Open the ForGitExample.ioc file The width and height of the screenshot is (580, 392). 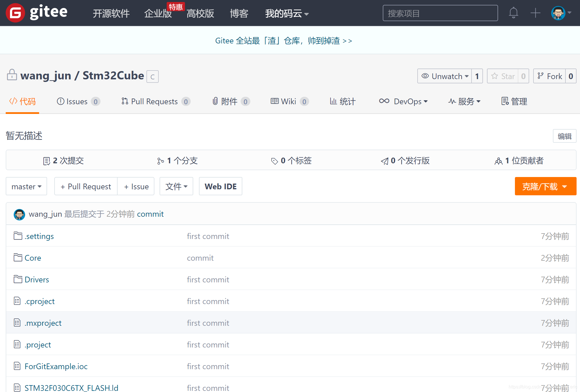[x=56, y=366]
